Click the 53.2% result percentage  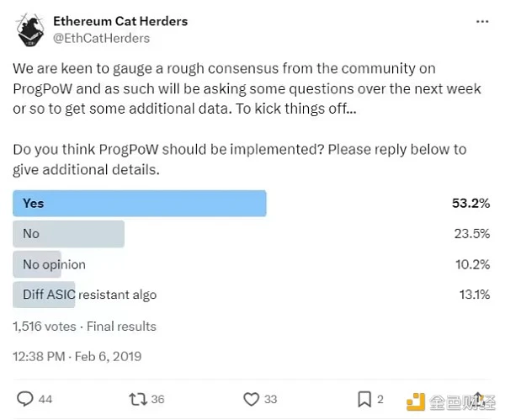(x=470, y=204)
